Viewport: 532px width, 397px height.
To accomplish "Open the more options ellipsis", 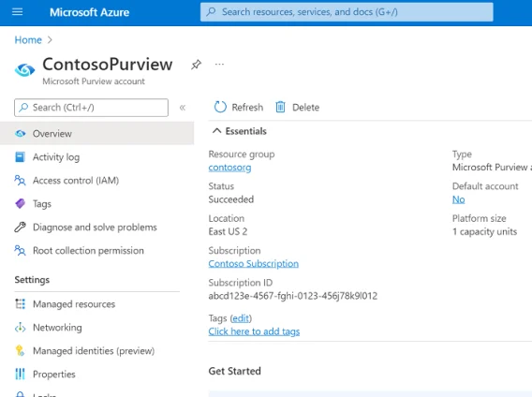I will coord(219,64).
